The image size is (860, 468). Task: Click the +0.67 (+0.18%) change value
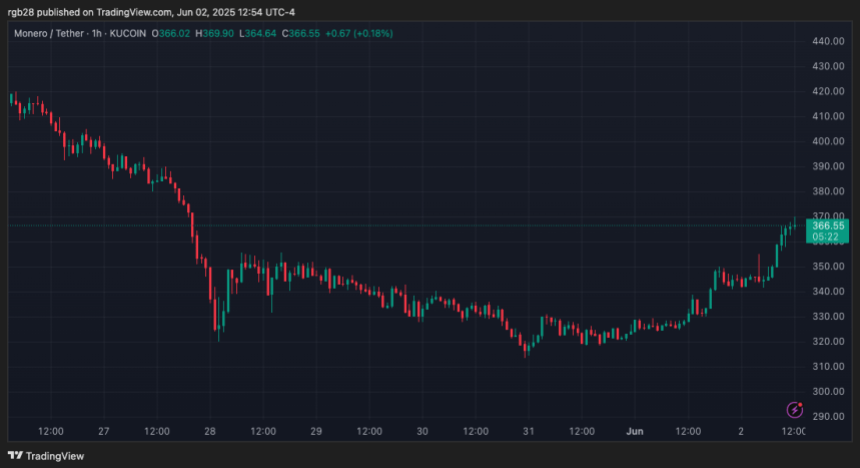[x=359, y=33]
